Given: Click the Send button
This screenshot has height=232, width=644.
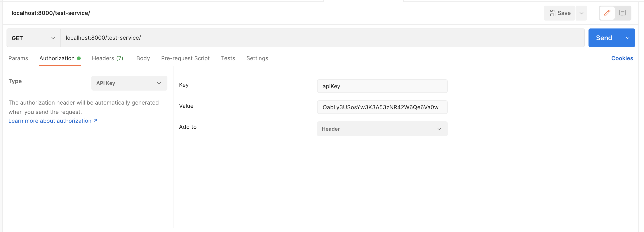Looking at the screenshot, I should pos(603,38).
